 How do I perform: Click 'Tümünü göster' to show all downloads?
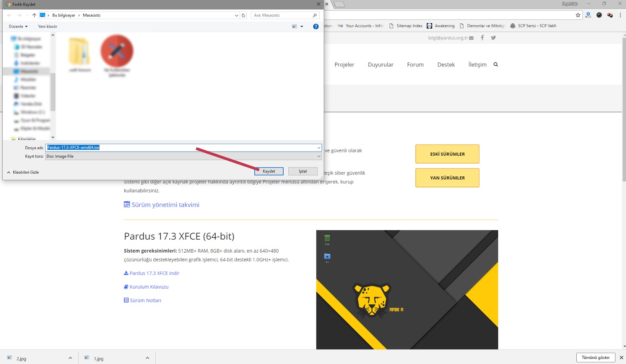tap(595, 358)
